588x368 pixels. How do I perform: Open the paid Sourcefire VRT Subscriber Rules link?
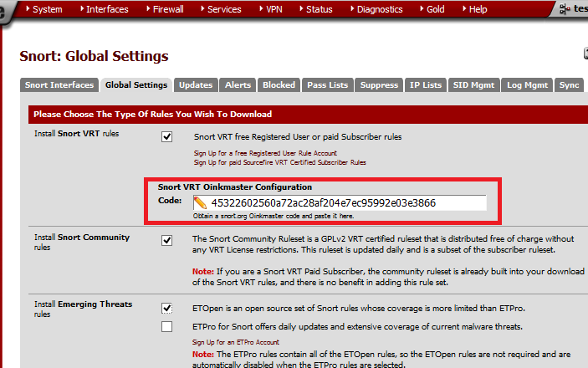point(279,162)
